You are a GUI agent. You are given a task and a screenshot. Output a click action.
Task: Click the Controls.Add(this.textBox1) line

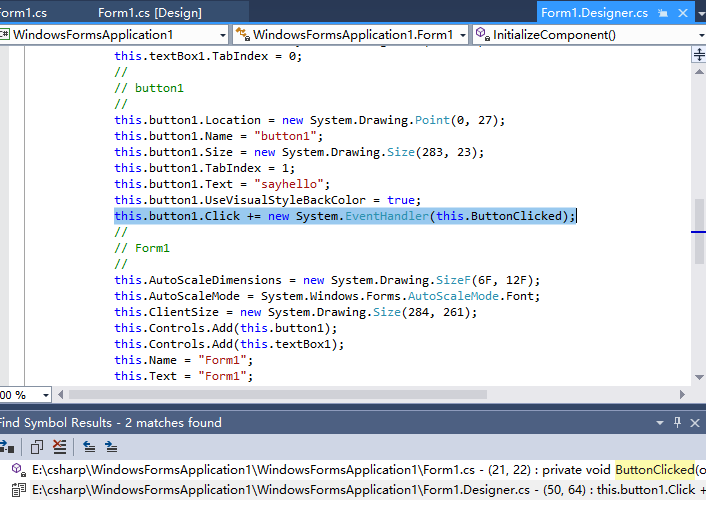click(229, 344)
